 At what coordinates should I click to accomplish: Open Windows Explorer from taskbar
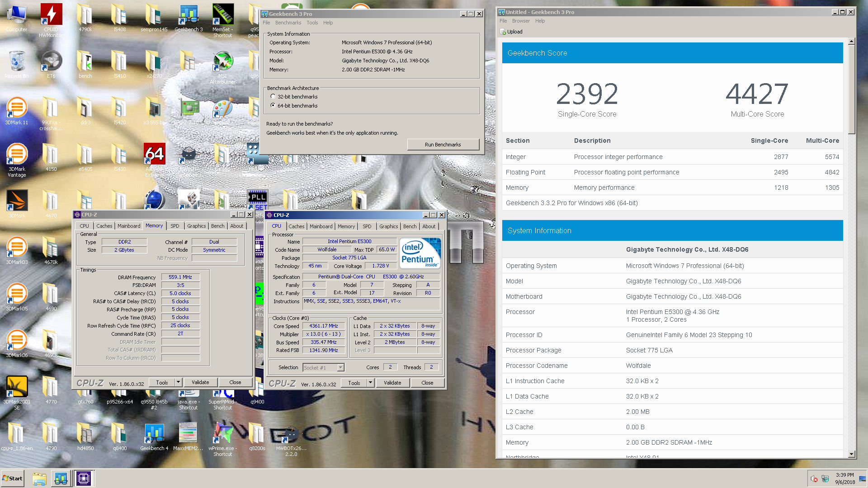click(x=39, y=479)
